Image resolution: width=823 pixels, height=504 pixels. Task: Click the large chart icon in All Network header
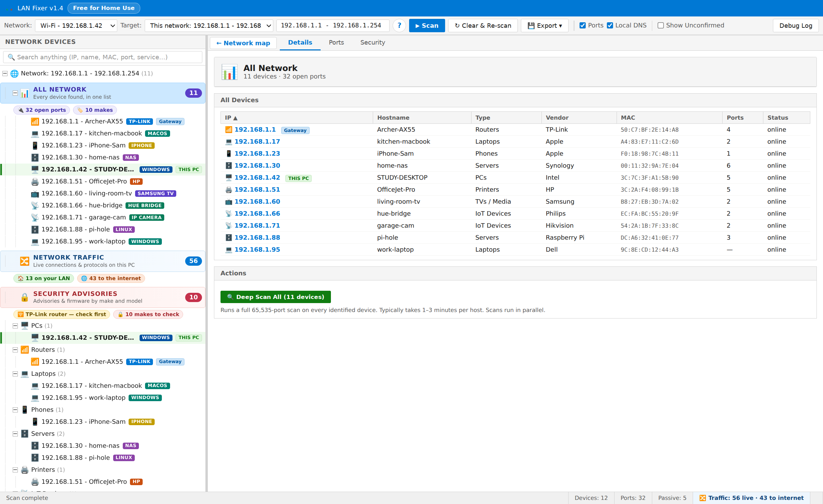pyautogui.click(x=229, y=72)
